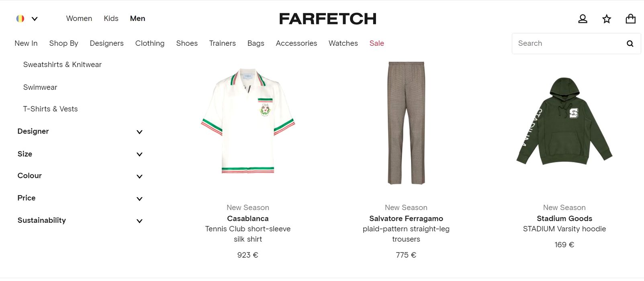
Task: Open the shopping bag icon
Action: [x=631, y=19]
